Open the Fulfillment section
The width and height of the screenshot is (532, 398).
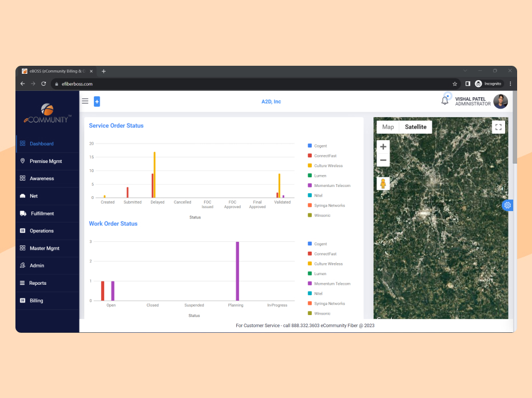click(x=47, y=213)
